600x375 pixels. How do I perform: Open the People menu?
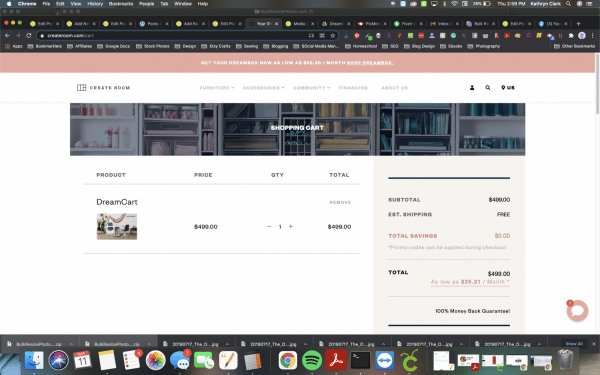[x=147, y=4]
